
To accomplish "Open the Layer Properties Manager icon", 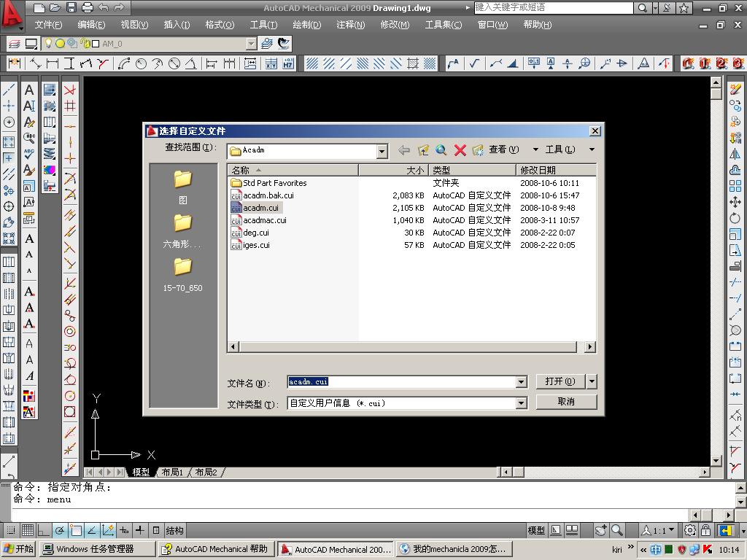I will click(15, 44).
